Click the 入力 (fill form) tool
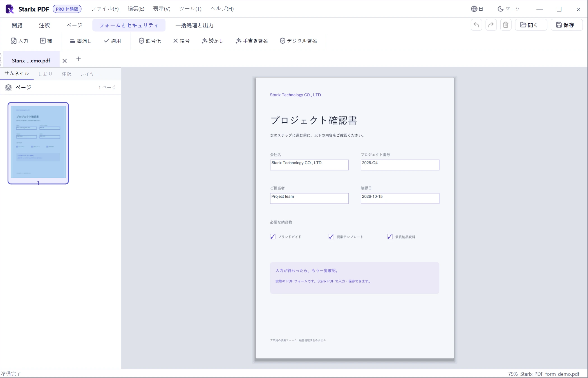This screenshot has width=588, height=378. click(x=20, y=41)
